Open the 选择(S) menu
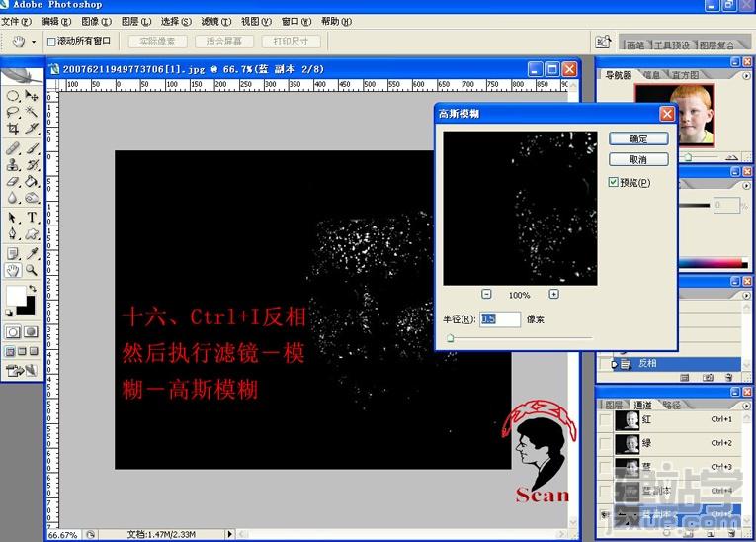 [x=176, y=21]
